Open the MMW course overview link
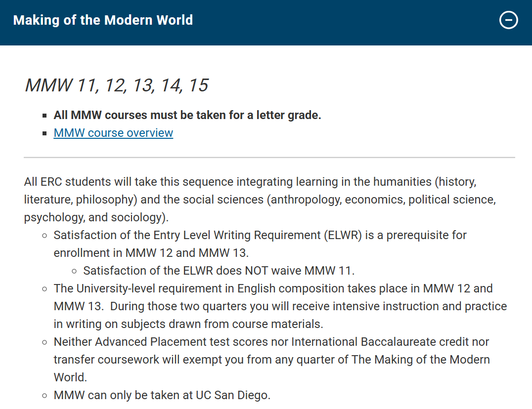This screenshot has width=532, height=409. click(x=113, y=133)
